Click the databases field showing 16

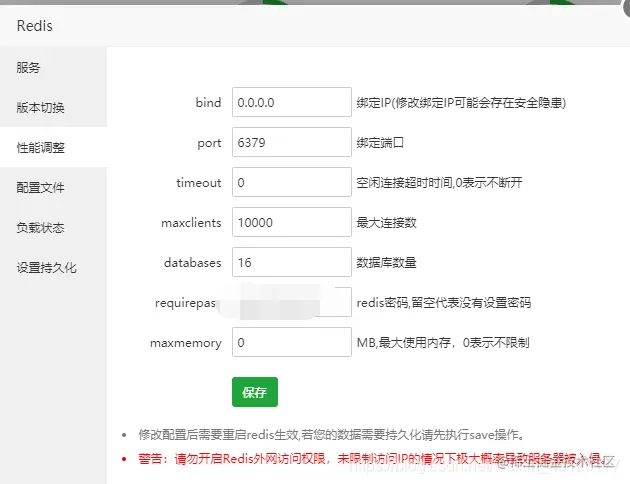pyautogui.click(x=292, y=262)
